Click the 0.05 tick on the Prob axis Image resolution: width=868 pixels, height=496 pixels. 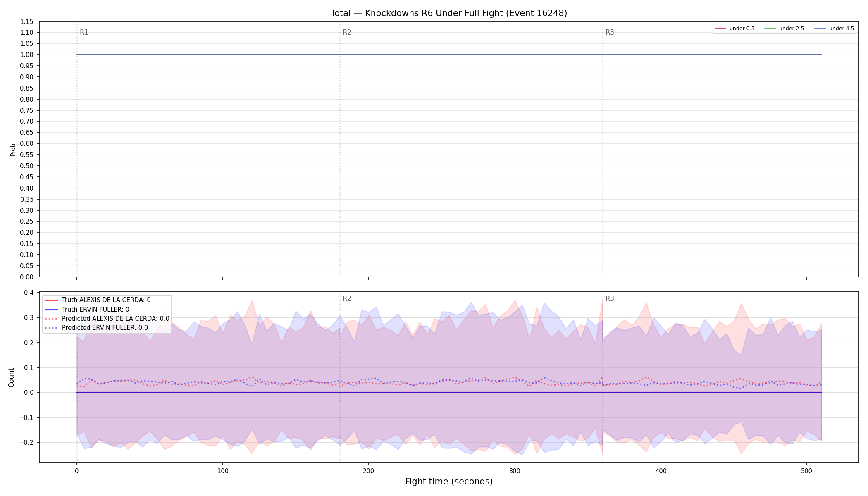tap(27, 266)
